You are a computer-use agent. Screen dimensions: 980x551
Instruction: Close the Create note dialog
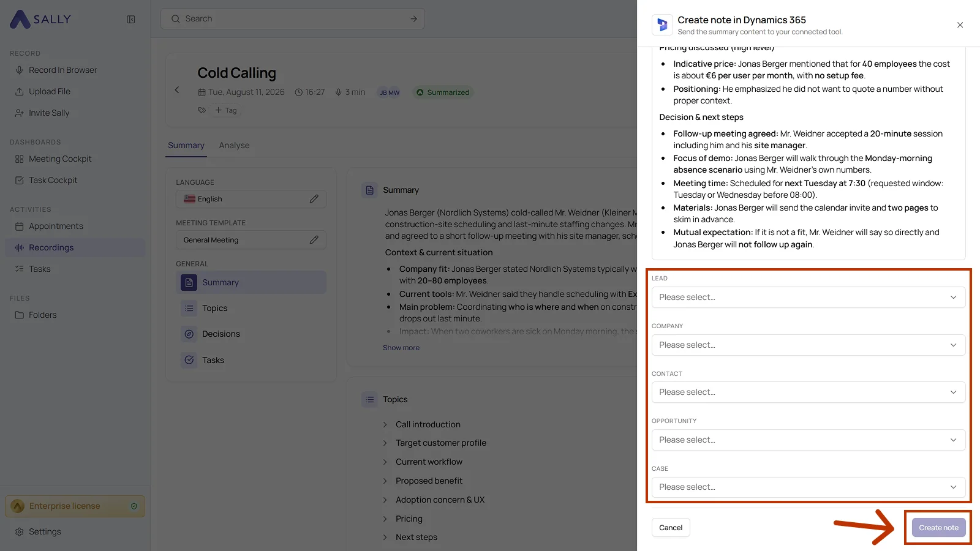click(960, 25)
